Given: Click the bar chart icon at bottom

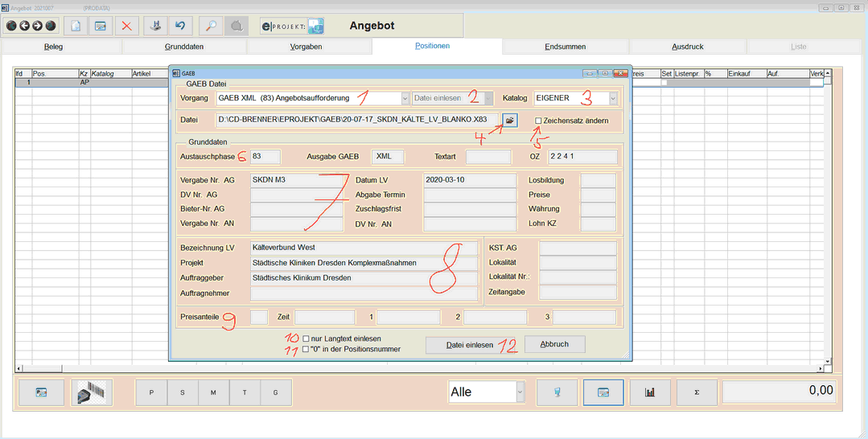Looking at the screenshot, I should click(650, 392).
